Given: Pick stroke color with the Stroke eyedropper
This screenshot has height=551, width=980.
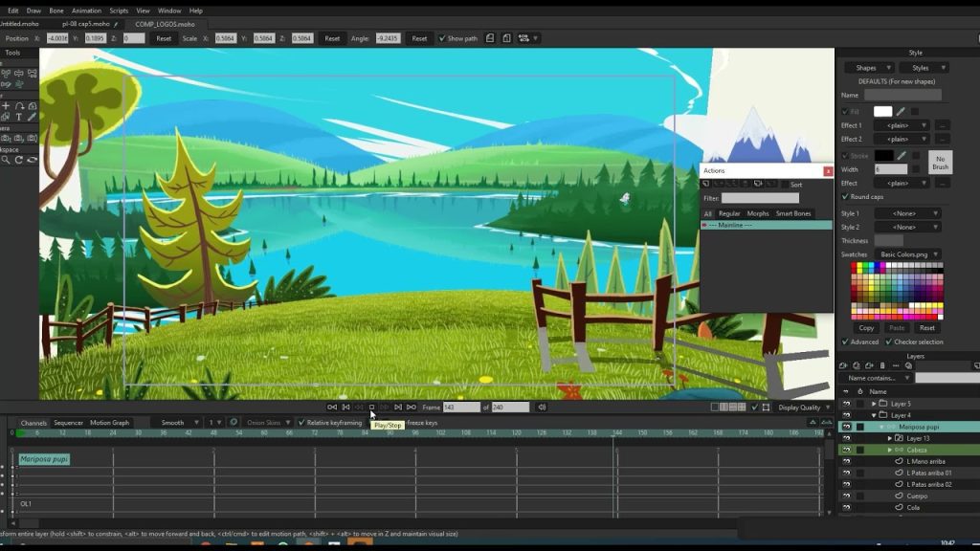Looking at the screenshot, I should 902,156.
